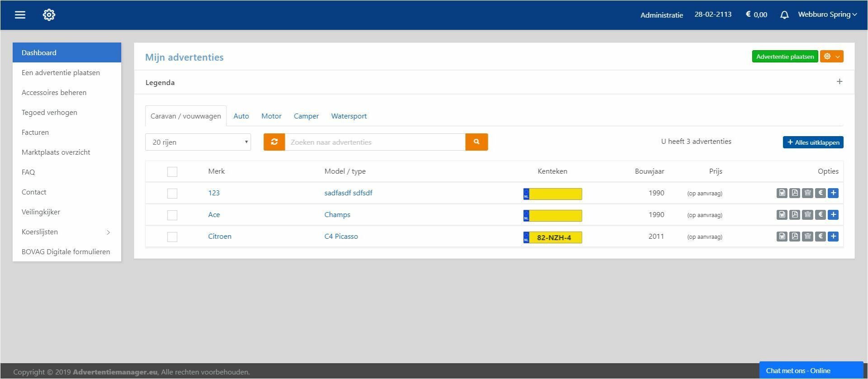Export the Citroen row to Word
This screenshot has height=379, width=868.
[x=782, y=237]
